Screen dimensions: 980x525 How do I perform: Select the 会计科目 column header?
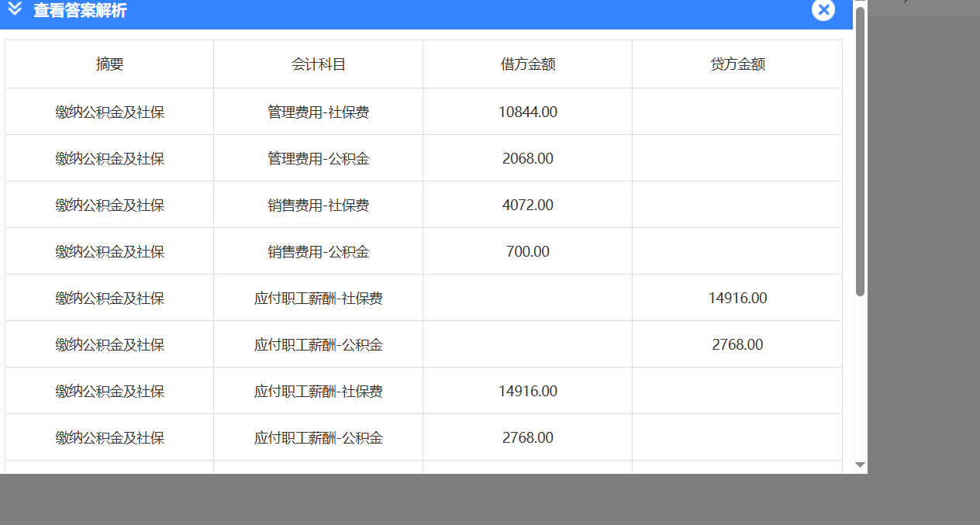click(319, 64)
